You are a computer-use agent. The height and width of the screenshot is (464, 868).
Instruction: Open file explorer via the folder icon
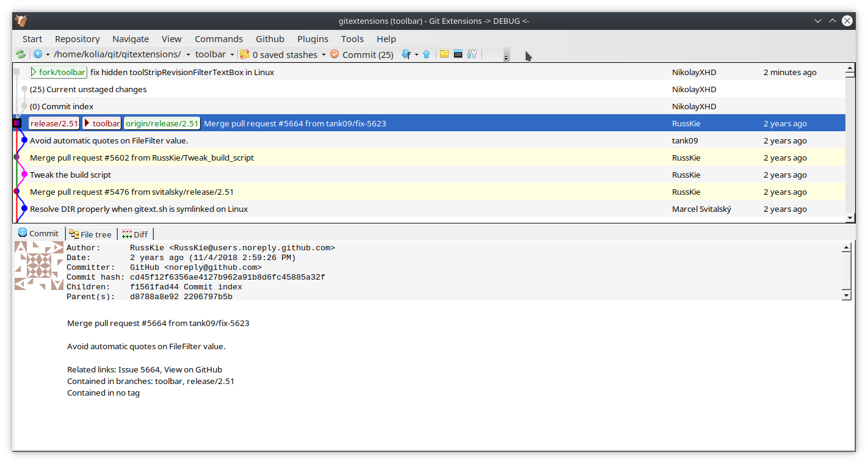(x=443, y=54)
